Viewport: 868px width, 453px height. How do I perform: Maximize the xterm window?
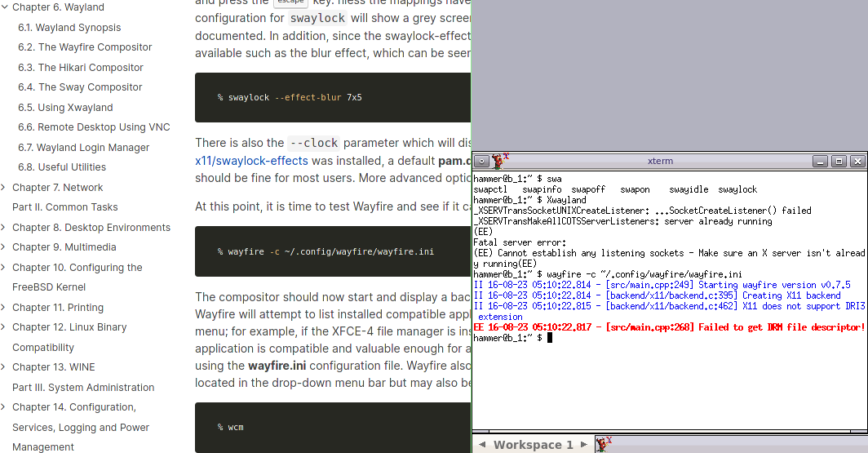pyautogui.click(x=839, y=161)
